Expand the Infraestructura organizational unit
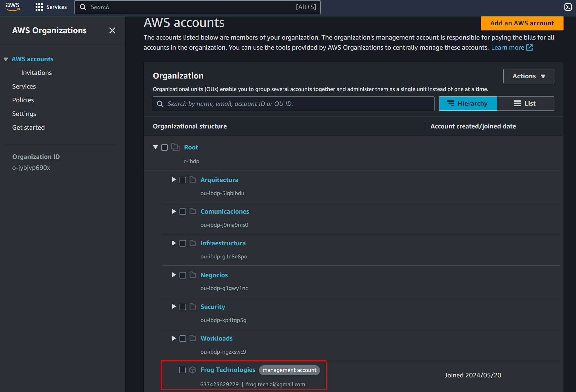576x392 pixels. [x=174, y=243]
